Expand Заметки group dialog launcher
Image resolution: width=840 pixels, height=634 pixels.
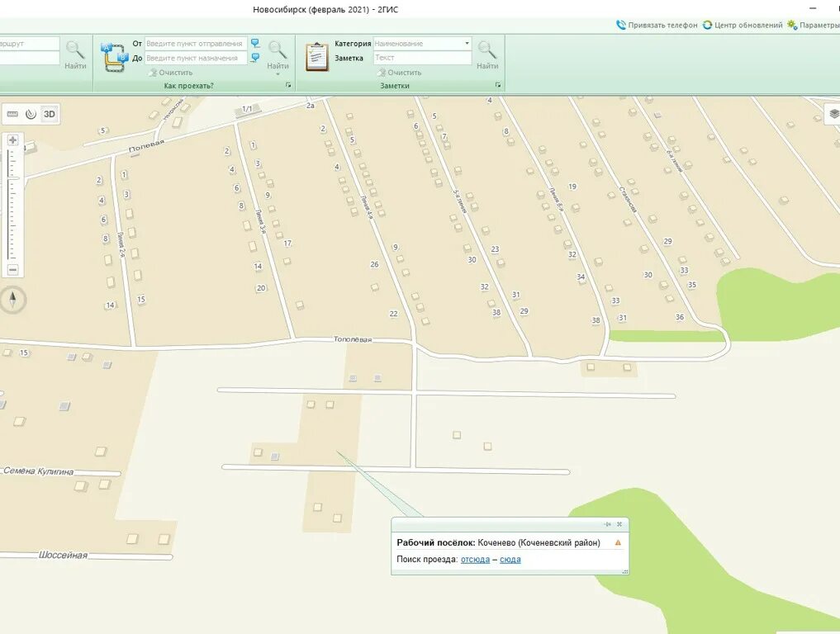tap(498, 85)
